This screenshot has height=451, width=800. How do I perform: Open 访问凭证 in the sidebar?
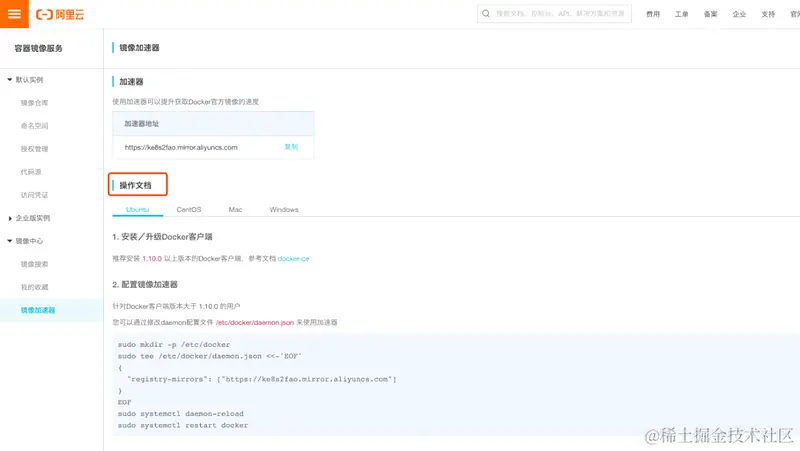tap(34, 195)
